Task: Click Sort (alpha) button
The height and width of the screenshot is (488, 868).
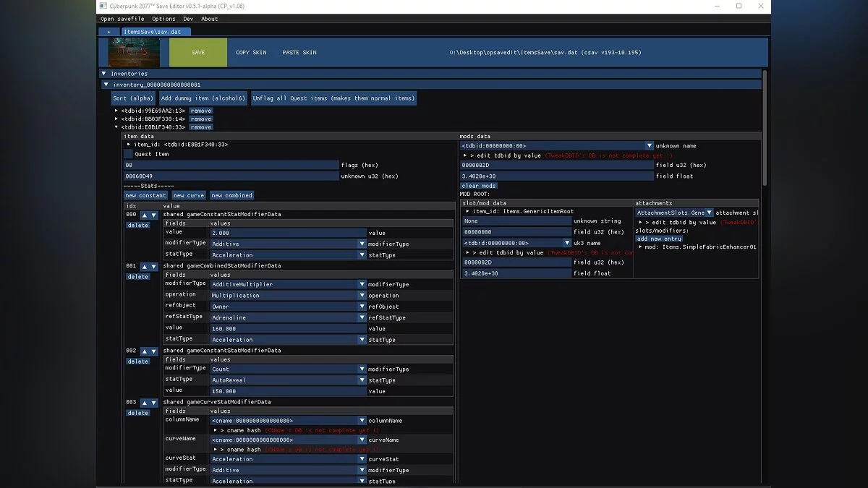Action: click(x=133, y=98)
